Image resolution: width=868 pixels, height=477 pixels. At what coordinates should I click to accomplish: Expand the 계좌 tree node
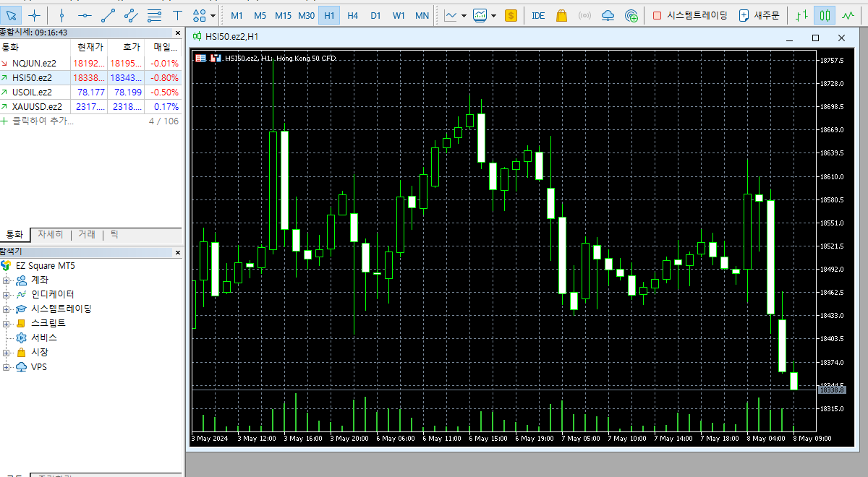pyautogui.click(x=6, y=280)
